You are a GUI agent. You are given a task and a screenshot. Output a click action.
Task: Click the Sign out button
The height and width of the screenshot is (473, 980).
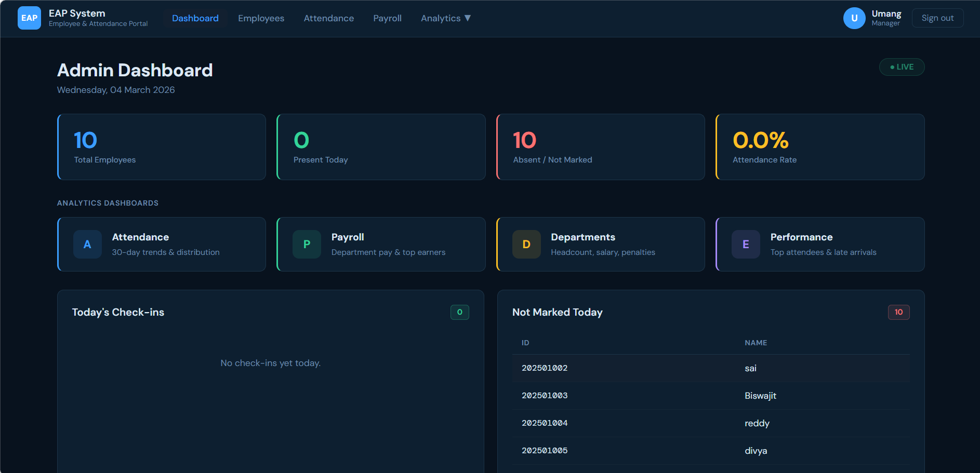[937, 17]
